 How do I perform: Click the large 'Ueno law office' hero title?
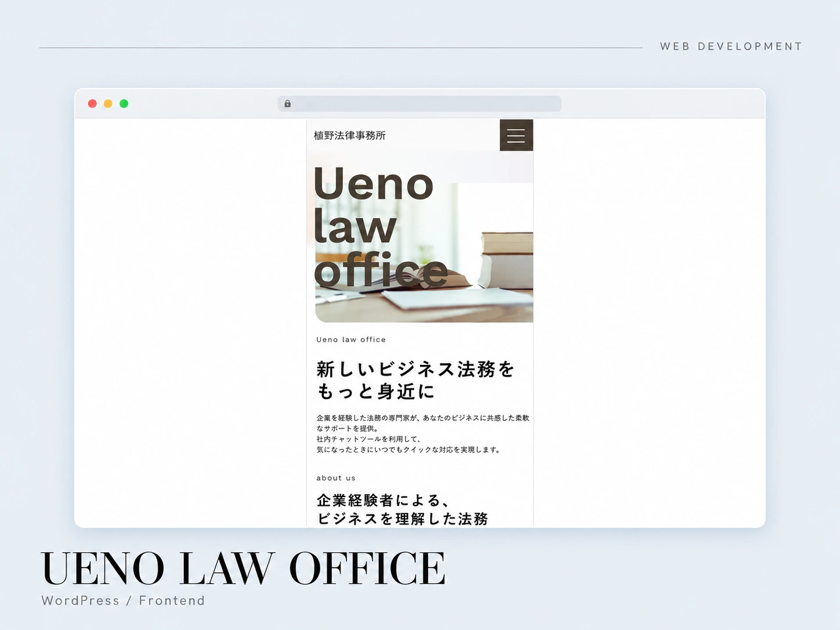[x=381, y=227]
